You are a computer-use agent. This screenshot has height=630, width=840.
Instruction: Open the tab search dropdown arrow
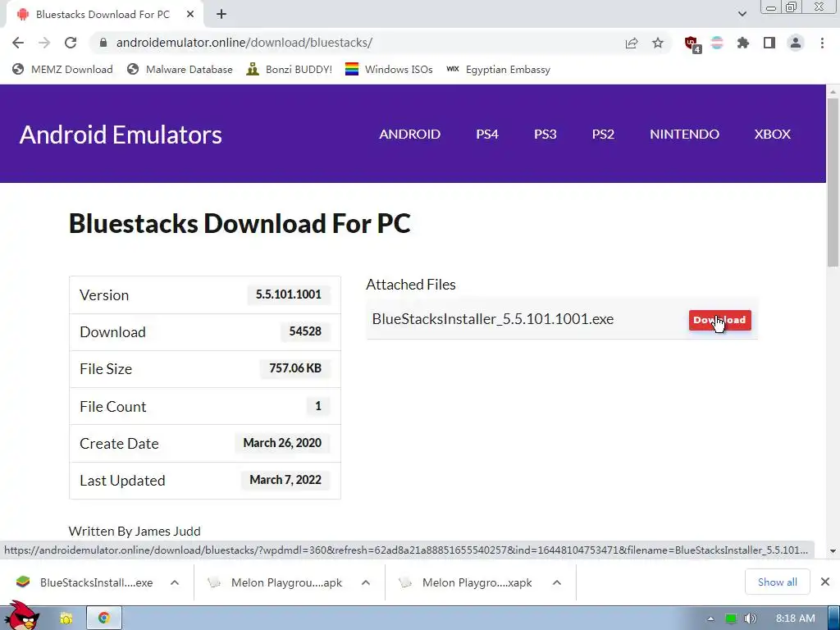tap(742, 14)
